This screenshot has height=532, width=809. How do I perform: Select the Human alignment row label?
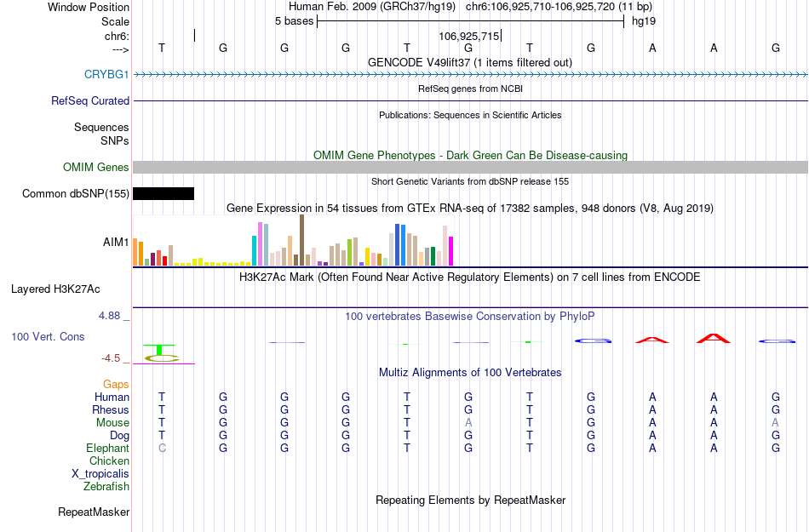[112, 398]
